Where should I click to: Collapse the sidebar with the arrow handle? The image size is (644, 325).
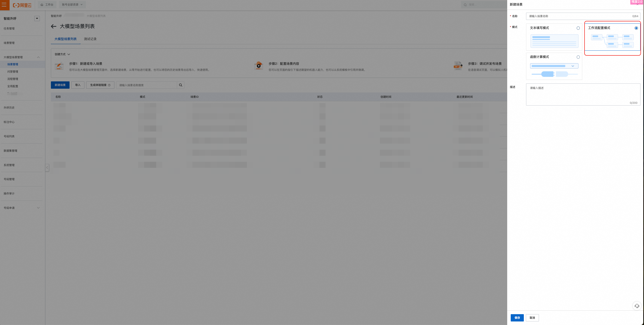(47, 168)
